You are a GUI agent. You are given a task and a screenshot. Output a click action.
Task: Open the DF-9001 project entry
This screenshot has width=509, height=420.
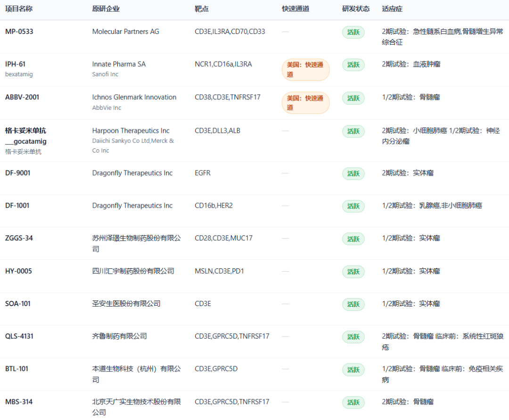click(17, 173)
